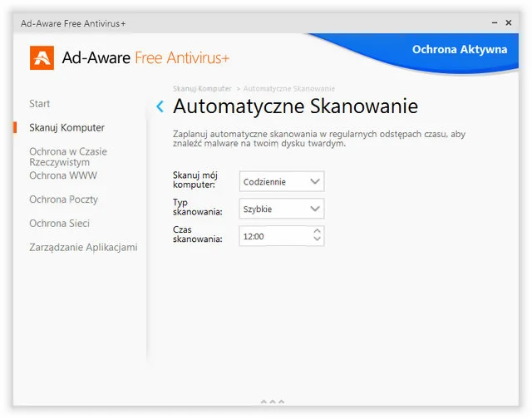Screen dimensions: 532x419
Task: Open the Ochrona WWW section
Action: pos(63,175)
